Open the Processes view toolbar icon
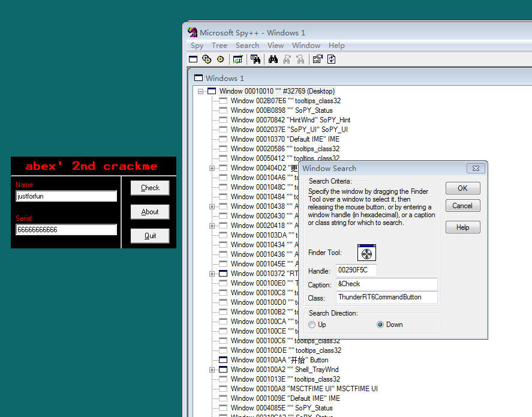532x417 pixels. point(207,59)
